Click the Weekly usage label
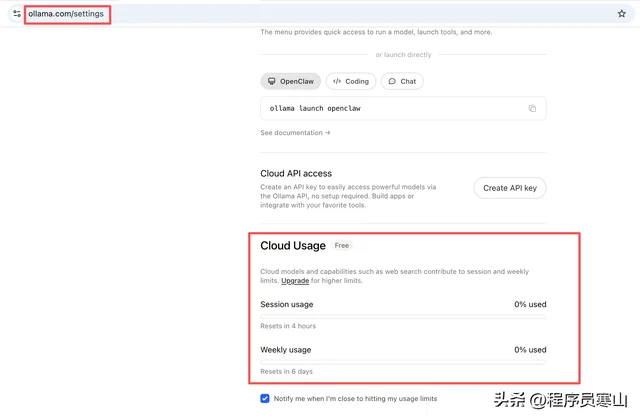 (286, 350)
